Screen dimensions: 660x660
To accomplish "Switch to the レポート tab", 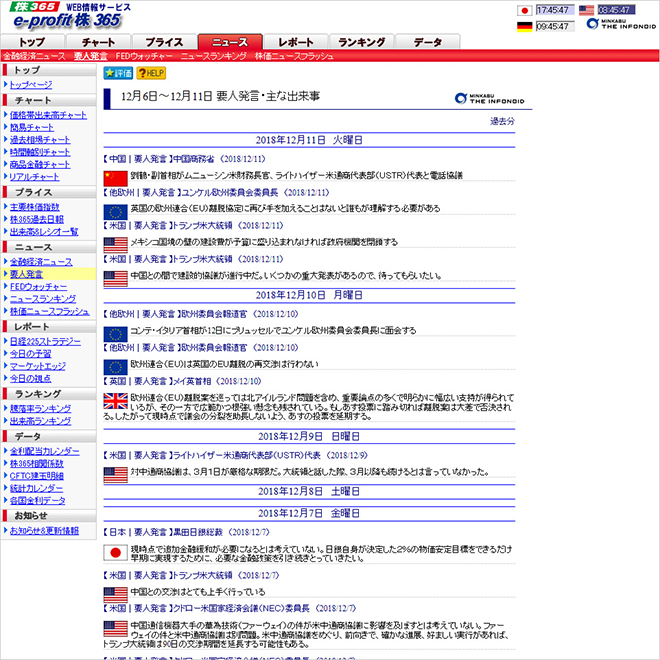I will (x=296, y=42).
